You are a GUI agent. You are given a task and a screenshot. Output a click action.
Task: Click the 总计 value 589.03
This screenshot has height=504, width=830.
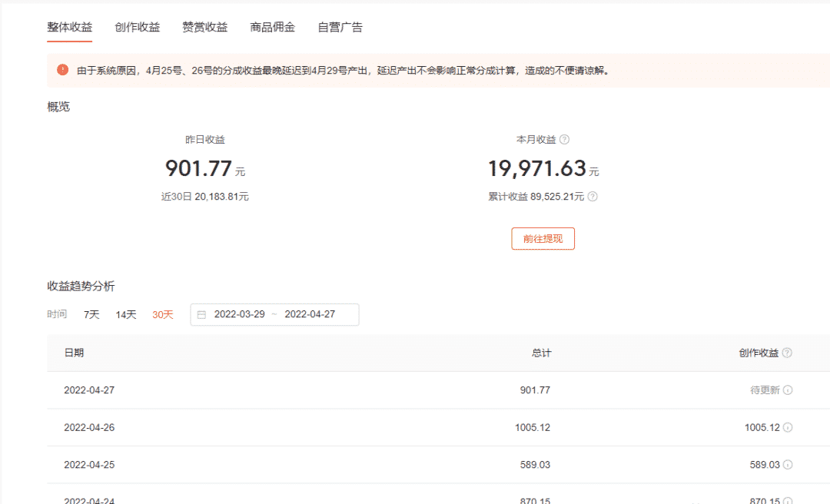tap(535, 465)
